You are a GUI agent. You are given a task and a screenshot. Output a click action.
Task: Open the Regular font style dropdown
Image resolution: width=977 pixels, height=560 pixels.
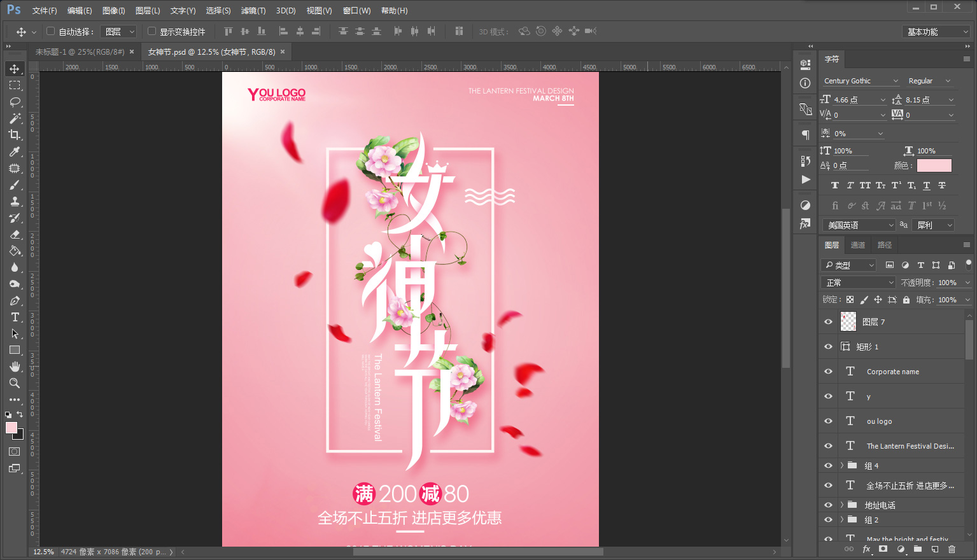click(929, 81)
